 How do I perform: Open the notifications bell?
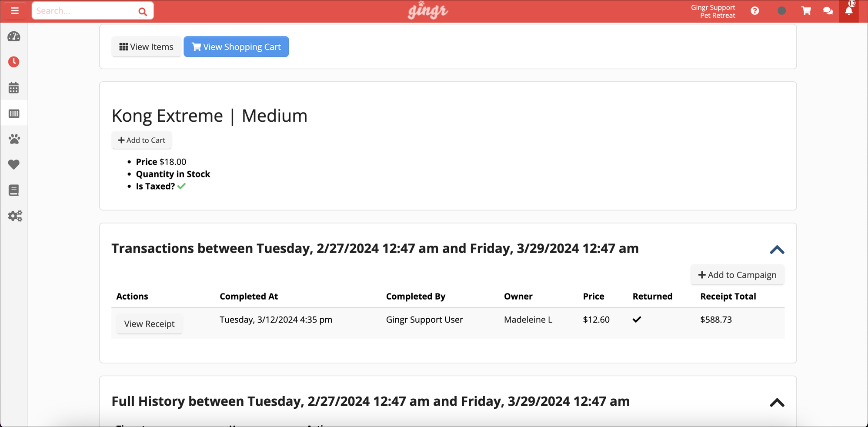pyautogui.click(x=849, y=11)
